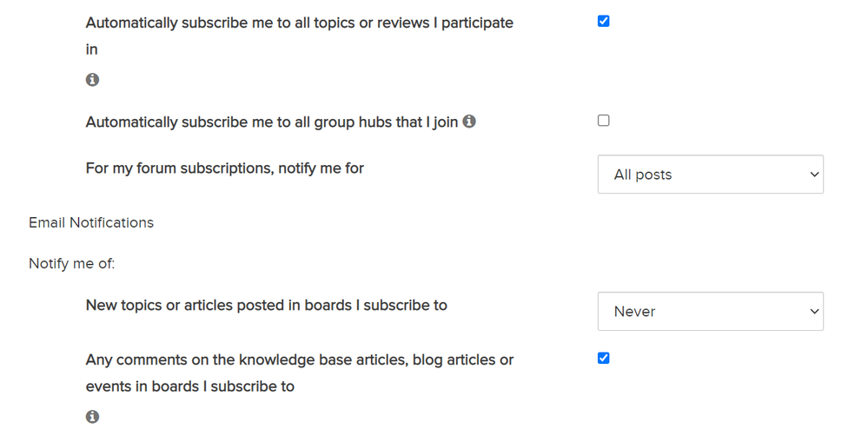Open the new topics email frequency dropdown

pyautogui.click(x=710, y=311)
